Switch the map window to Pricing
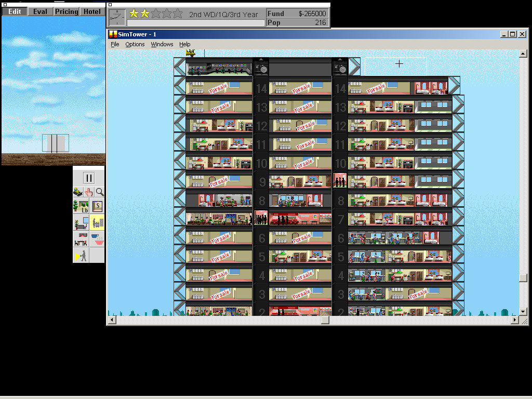Screen dimensions: 532x399 tap(66, 11)
